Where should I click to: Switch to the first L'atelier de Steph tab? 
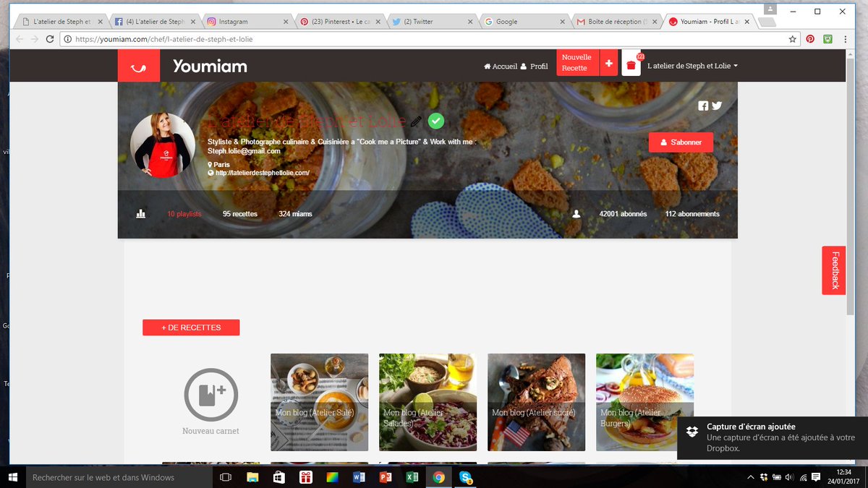click(x=61, y=22)
